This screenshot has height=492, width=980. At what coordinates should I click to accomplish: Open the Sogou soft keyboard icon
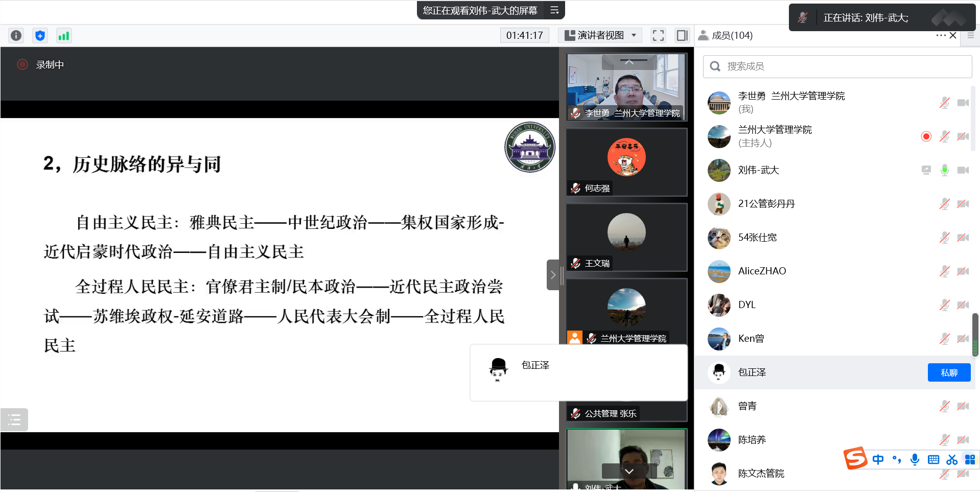click(x=933, y=459)
